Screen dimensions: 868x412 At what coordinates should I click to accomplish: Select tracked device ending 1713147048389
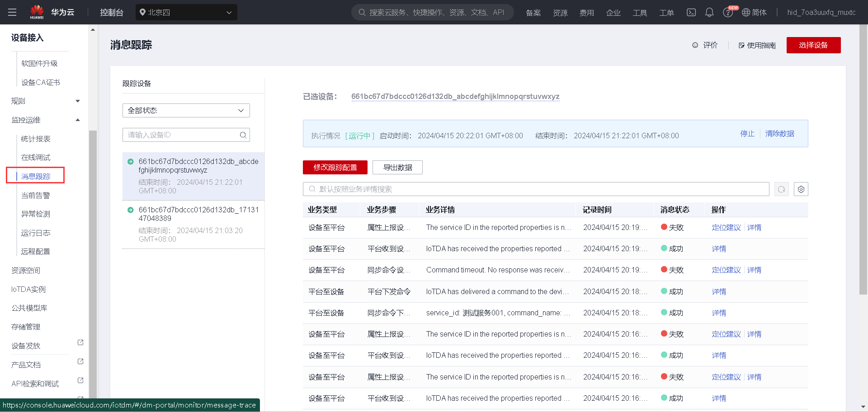pos(193,225)
